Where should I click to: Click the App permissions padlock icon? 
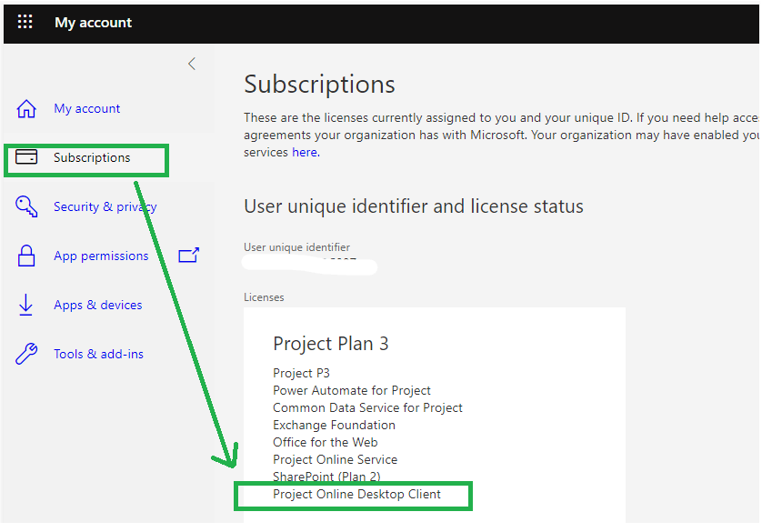click(x=26, y=256)
